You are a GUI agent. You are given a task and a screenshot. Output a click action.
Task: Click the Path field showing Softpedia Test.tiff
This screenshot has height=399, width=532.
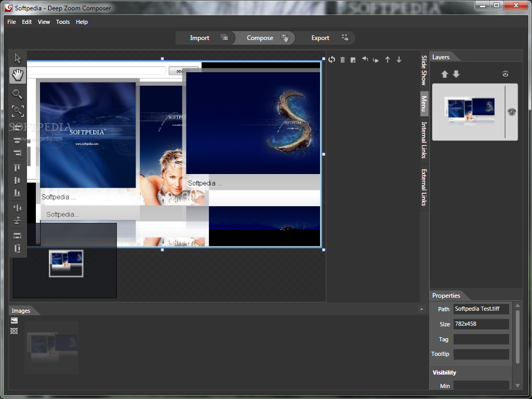(x=481, y=309)
